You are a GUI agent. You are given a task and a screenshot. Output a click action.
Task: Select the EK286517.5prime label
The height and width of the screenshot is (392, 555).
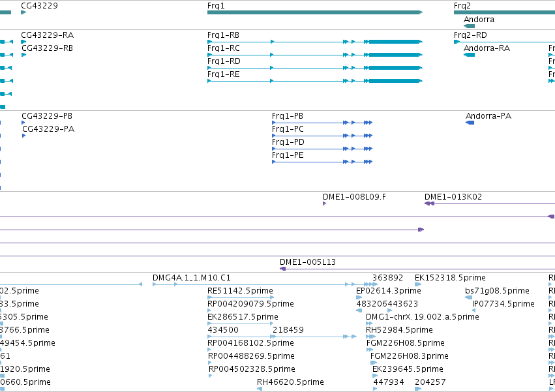243,317
